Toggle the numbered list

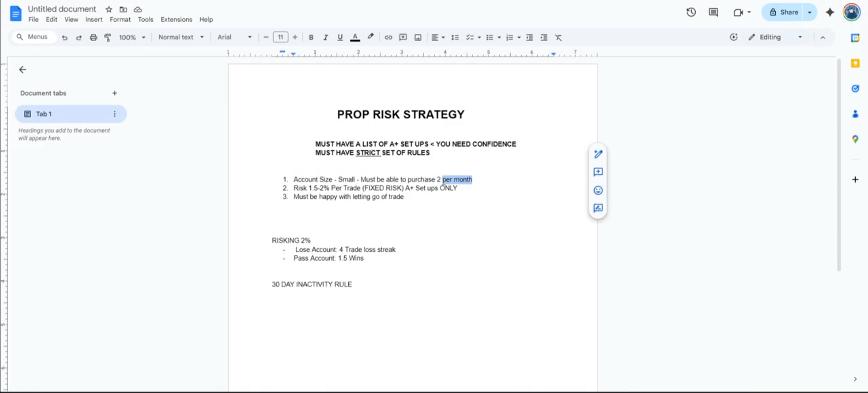coord(509,38)
